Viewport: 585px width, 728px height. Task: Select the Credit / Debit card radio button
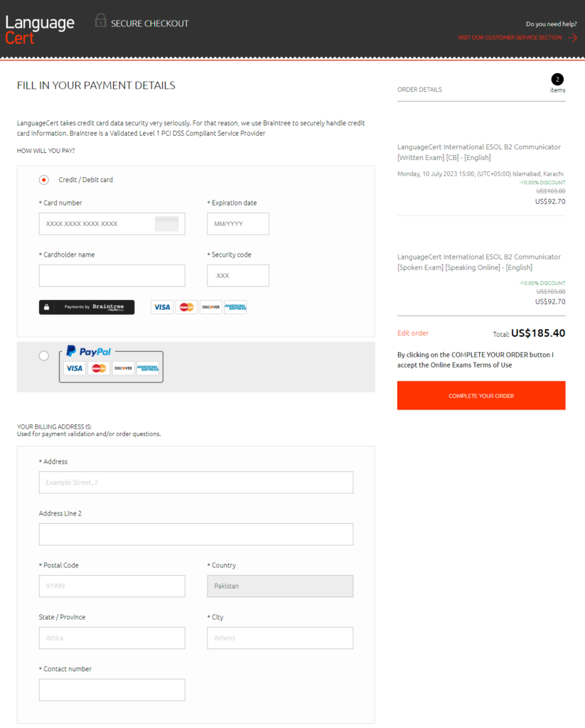click(x=43, y=180)
